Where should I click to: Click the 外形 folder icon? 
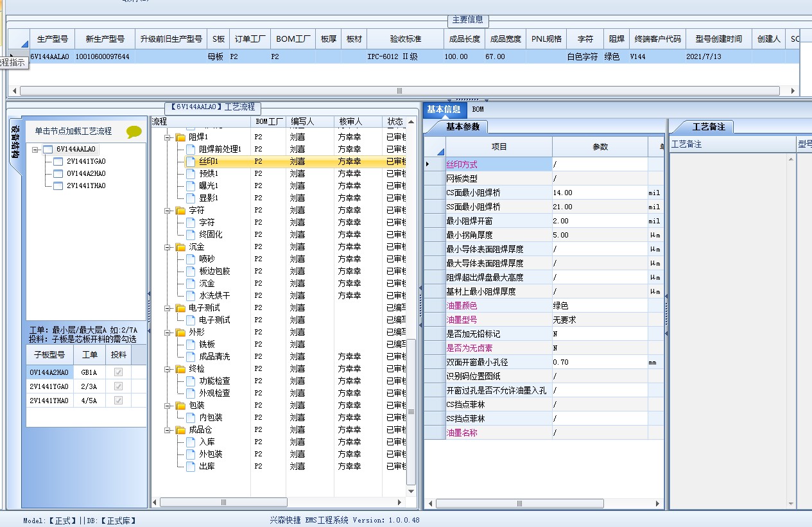(180, 333)
